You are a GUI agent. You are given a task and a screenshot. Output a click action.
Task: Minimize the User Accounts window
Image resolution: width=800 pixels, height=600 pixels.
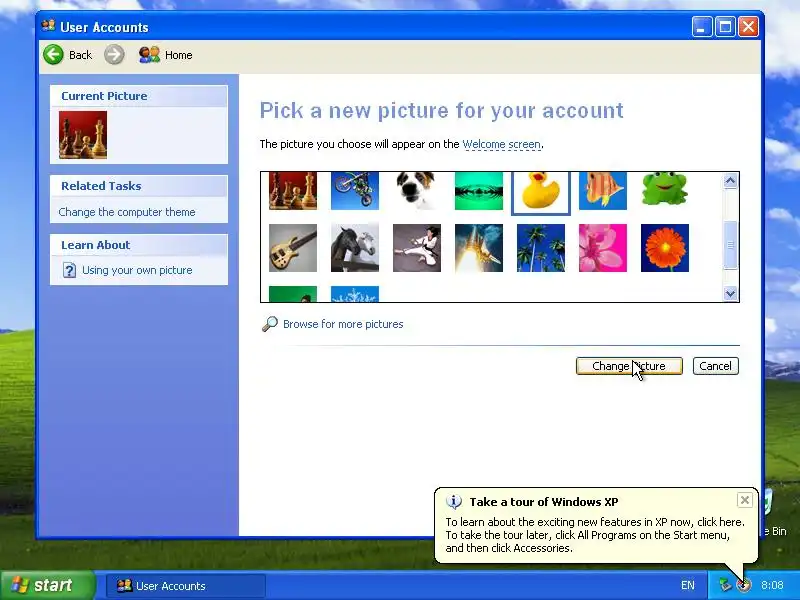pos(702,27)
